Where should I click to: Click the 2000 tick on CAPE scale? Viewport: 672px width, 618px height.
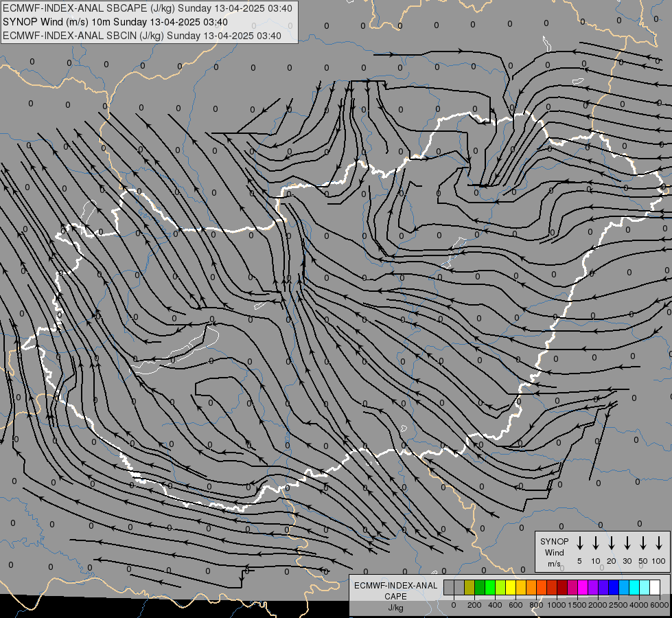598,605
